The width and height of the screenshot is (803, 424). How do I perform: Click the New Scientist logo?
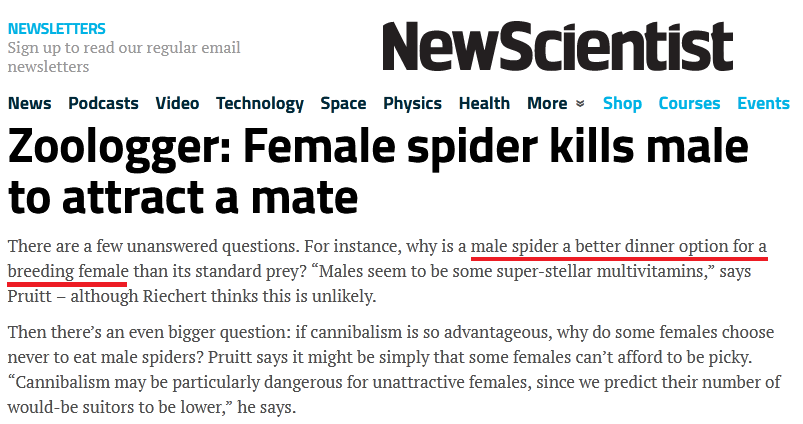(557, 46)
